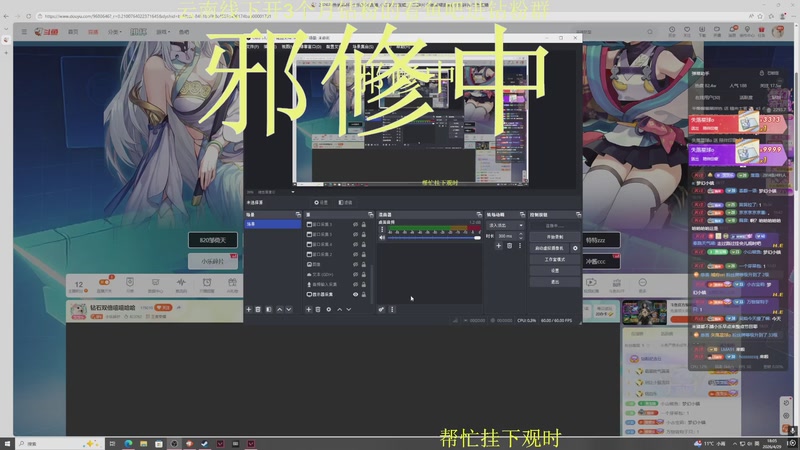Open transition properties three-dot menu
This screenshot has width=800, height=450.
[520, 246]
